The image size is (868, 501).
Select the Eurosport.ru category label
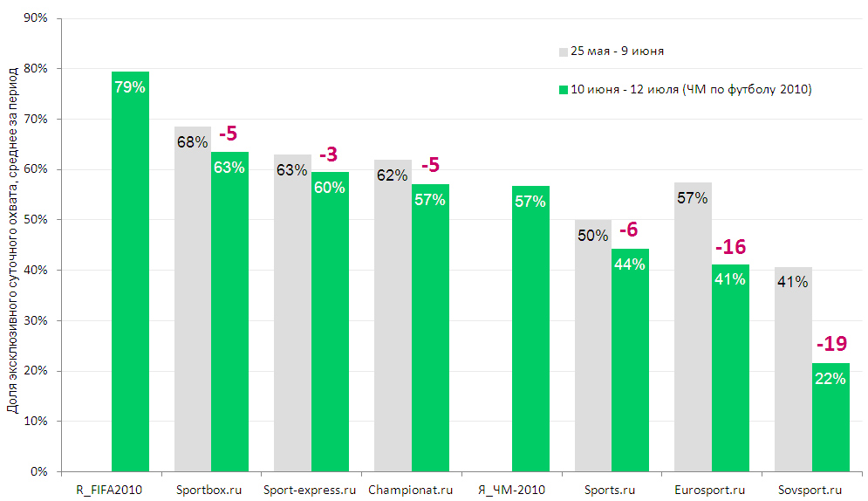tap(711, 490)
